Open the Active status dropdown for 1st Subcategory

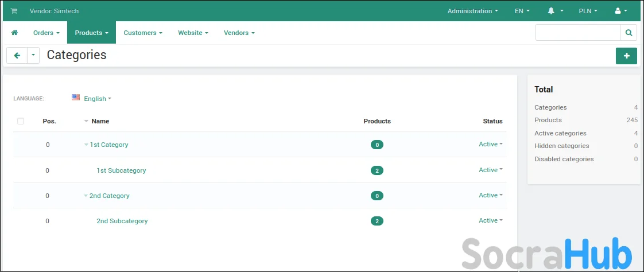[490, 170]
